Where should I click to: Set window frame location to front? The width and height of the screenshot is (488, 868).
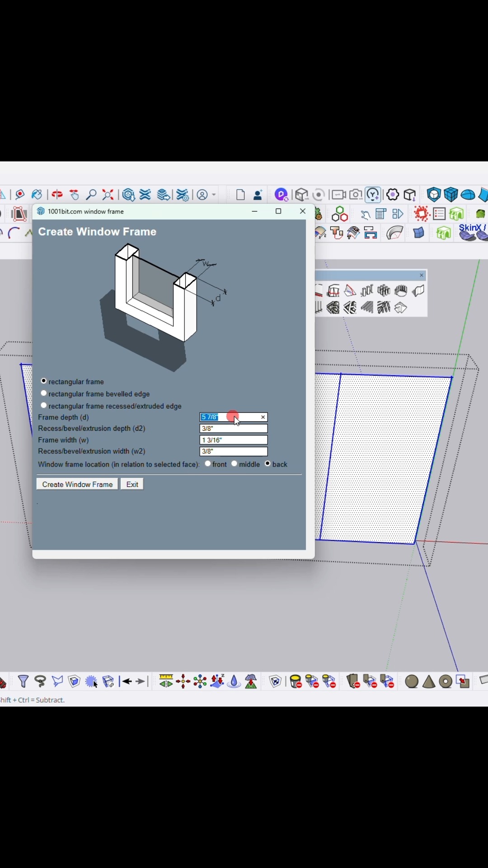point(208,464)
